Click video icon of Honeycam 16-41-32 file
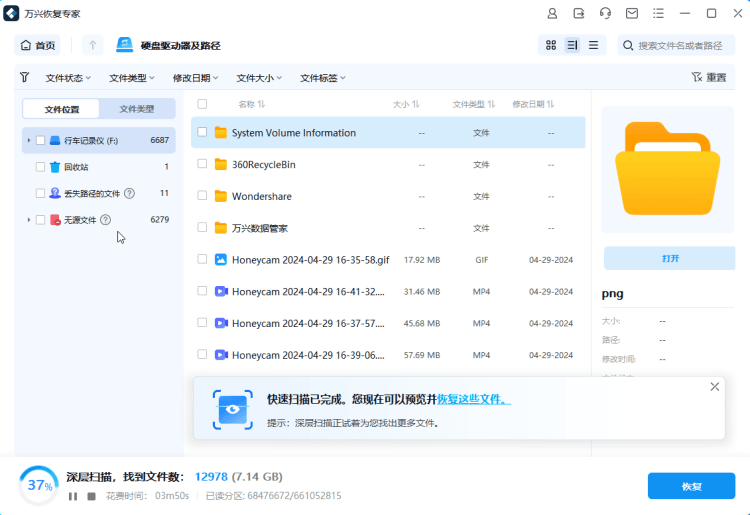 coord(221,291)
